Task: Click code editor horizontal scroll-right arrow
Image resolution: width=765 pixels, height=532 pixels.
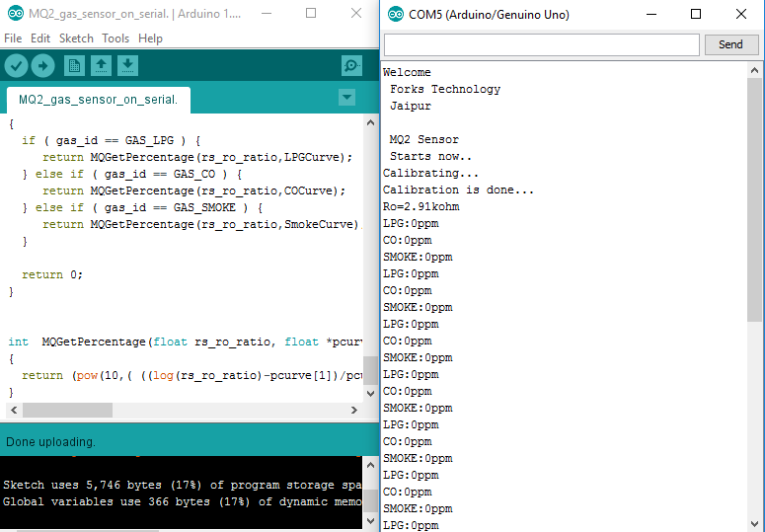Action: tap(353, 410)
